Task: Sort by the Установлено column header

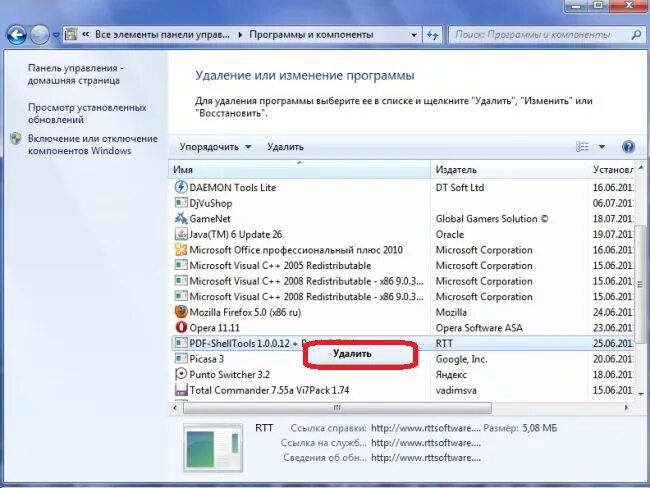Action: coord(611,170)
